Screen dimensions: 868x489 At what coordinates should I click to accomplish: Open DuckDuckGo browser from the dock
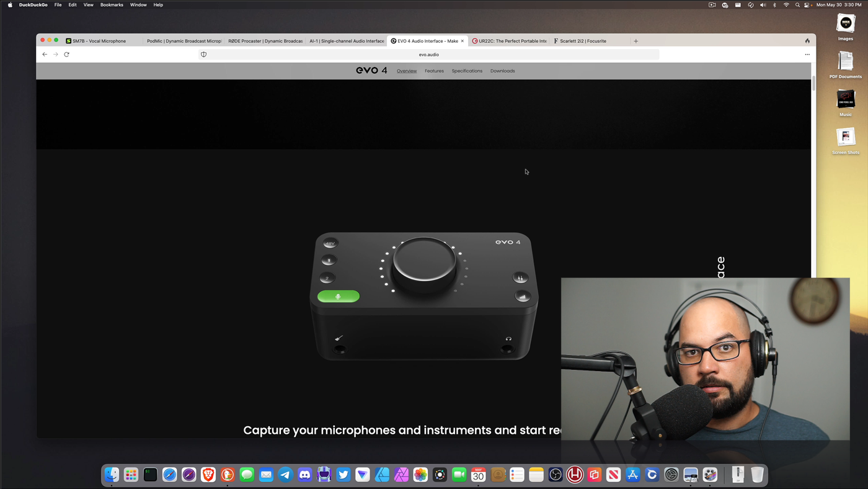pyautogui.click(x=228, y=475)
